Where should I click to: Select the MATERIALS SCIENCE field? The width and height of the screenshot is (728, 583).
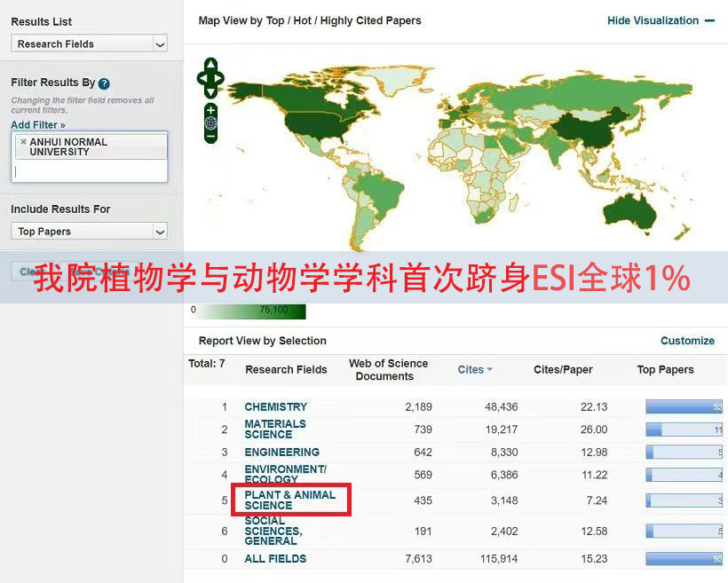click(x=275, y=429)
